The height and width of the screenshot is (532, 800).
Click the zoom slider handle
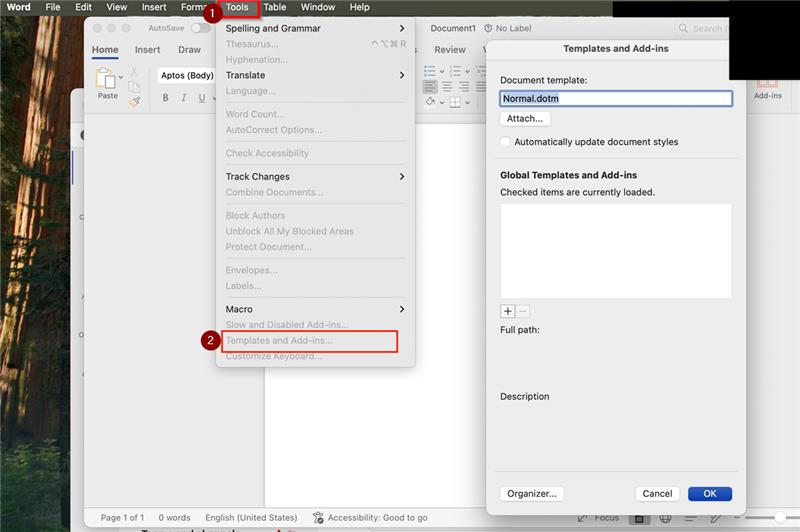[x=780, y=518]
